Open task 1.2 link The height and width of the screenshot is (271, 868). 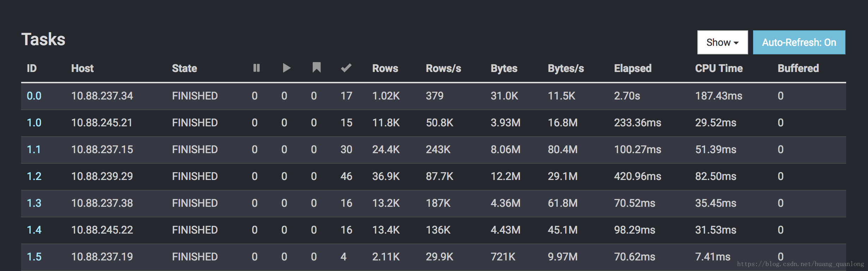coord(34,176)
